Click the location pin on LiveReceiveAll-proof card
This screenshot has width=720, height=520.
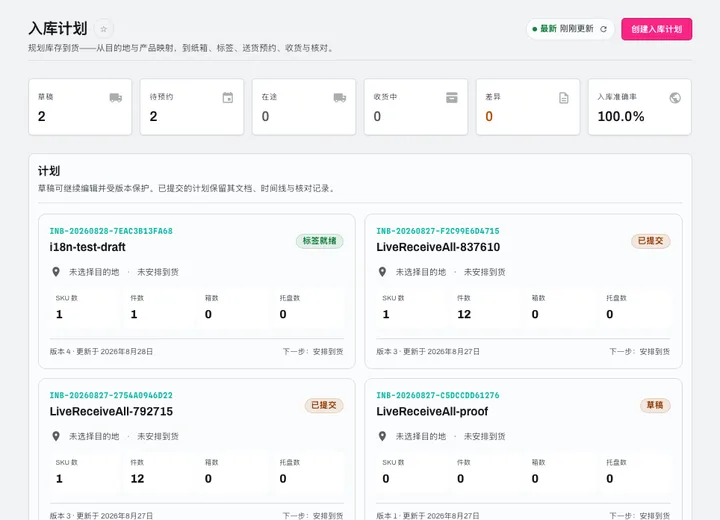(382, 436)
